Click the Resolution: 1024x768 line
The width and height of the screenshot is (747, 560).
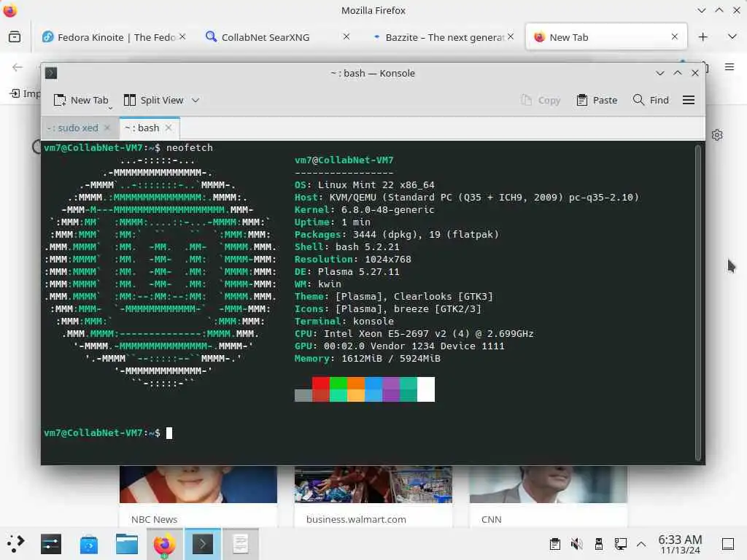pos(352,259)
